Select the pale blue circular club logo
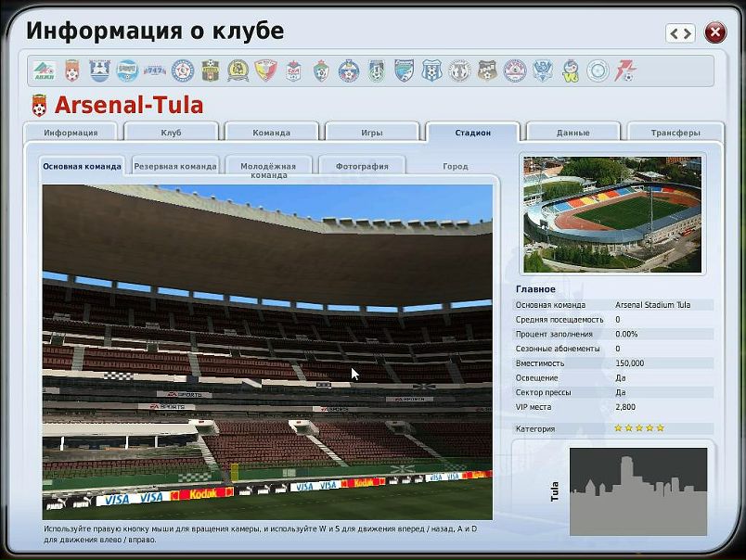This screenshot has height=560, width=746. (x=598, y=70)
